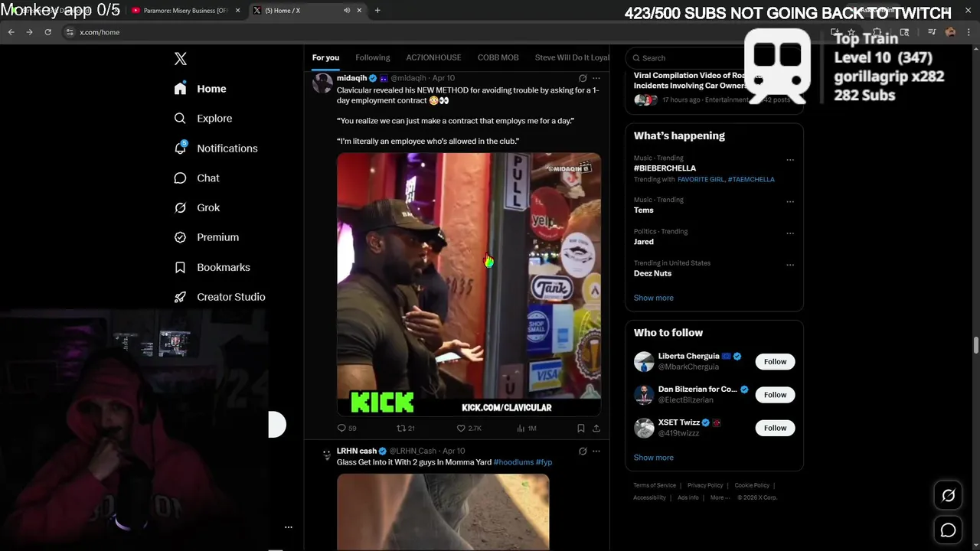Follow Dan Bilzerian

775,395
